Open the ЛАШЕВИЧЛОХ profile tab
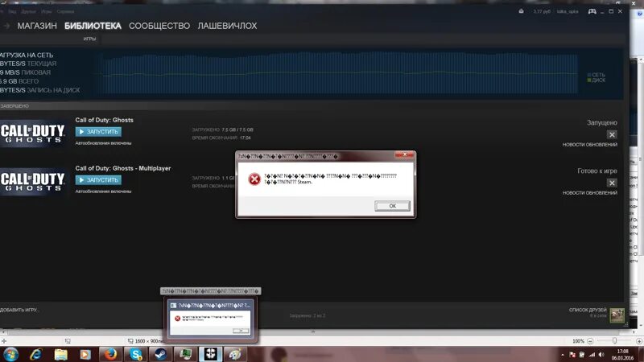Screen dimensions: 644x362 [x=227, y=26]
